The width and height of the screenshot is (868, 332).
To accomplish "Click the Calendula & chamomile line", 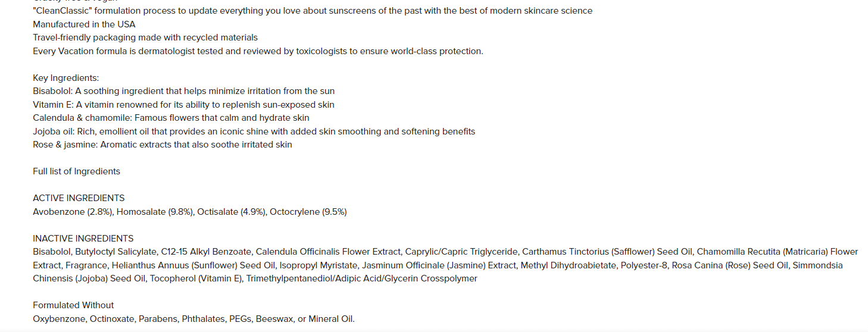I will click(171, 118).
